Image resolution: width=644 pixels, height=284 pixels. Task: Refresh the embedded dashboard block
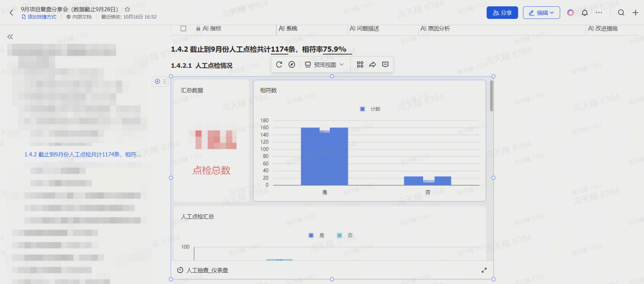click(279, 64)
